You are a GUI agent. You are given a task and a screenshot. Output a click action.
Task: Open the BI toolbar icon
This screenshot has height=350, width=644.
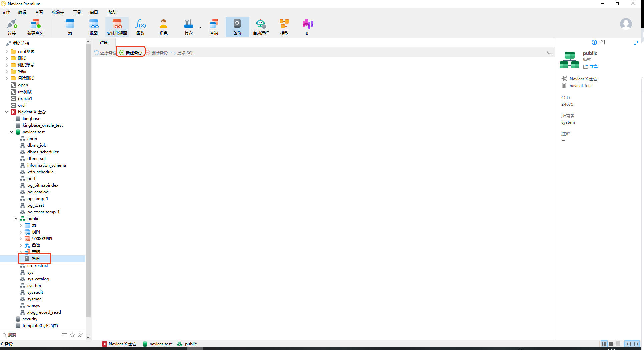308,27
